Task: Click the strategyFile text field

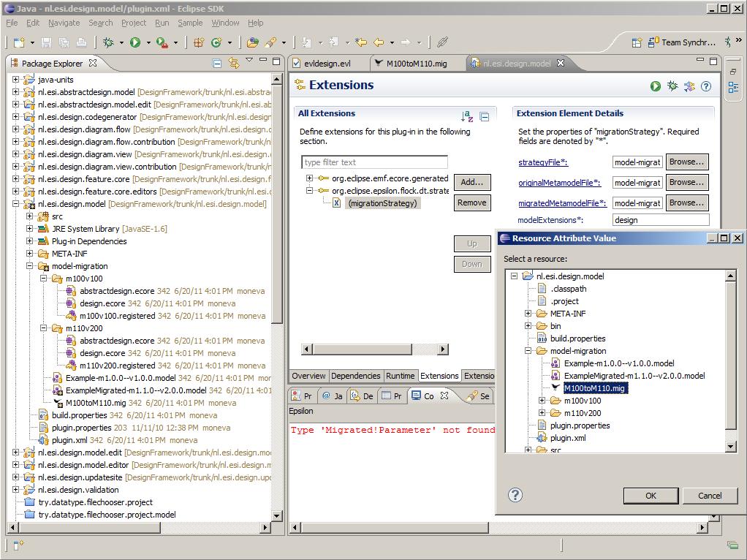Action: pos(637,162)
